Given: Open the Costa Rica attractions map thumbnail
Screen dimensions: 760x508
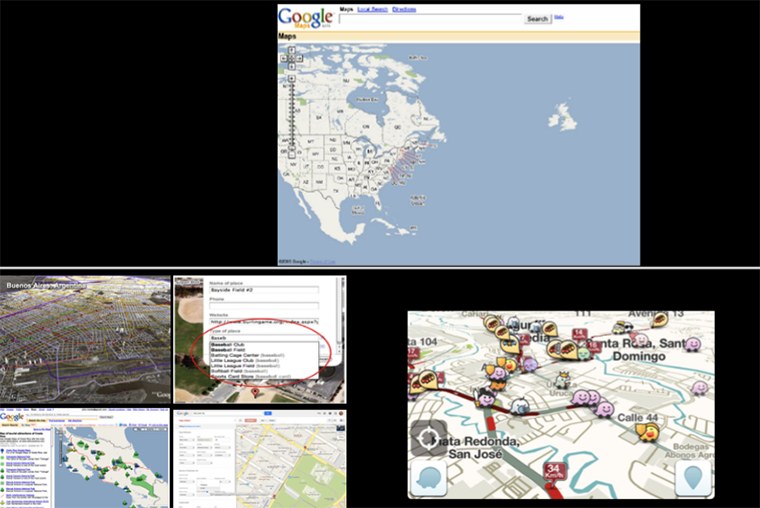Looking at the screenshot, I should pyautogui.click(x=85, y=458).
